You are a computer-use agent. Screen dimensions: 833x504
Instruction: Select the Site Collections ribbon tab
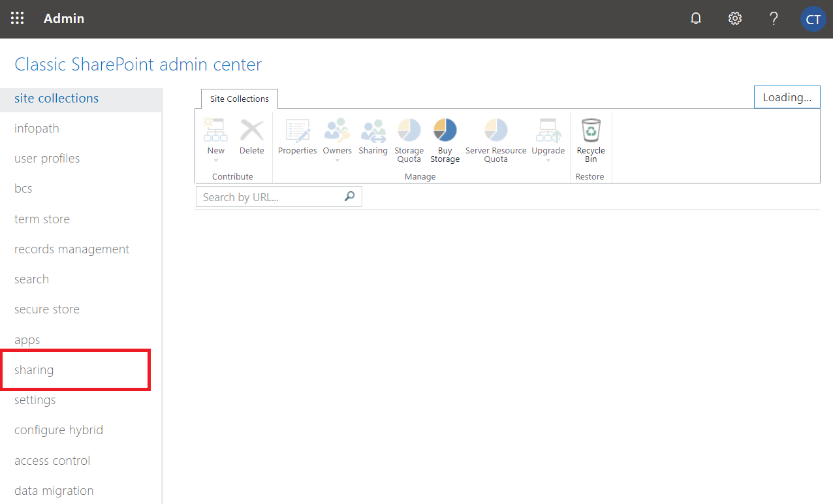pyautogui.click(x=239, y=99)
